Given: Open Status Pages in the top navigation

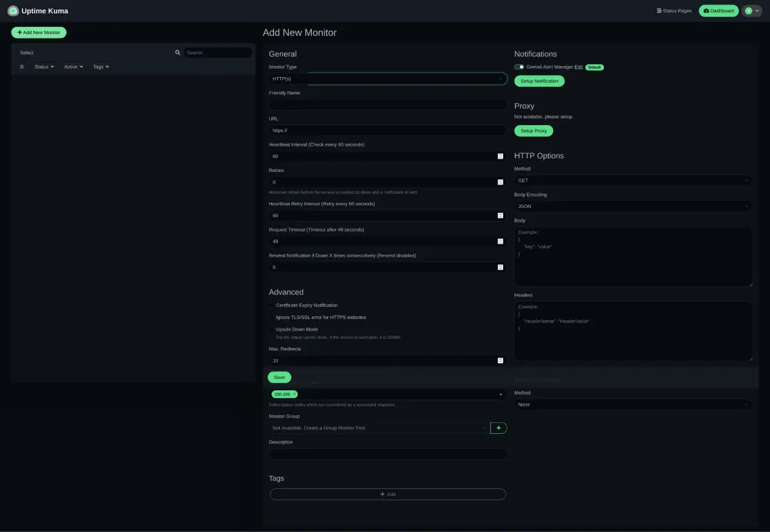Looking at the screenshot, I should pyautogui.click(x=674, y=11).
